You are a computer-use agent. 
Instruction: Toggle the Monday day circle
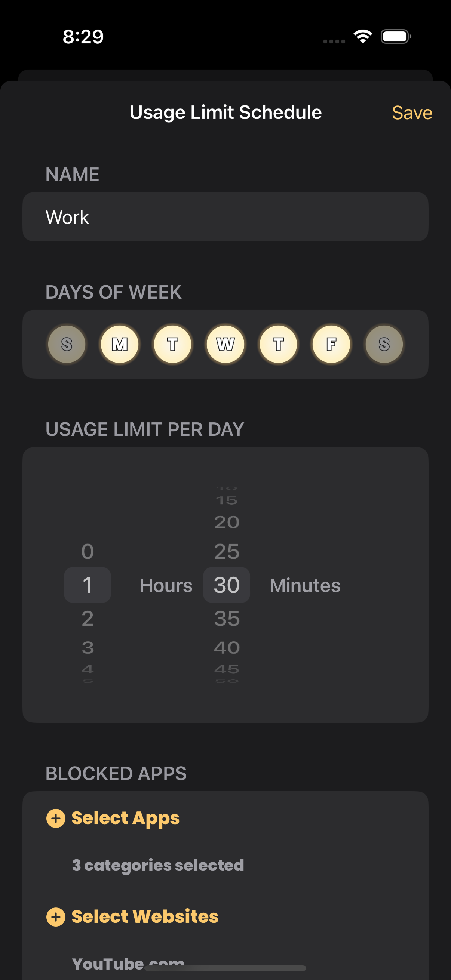(x=120, y=344)
